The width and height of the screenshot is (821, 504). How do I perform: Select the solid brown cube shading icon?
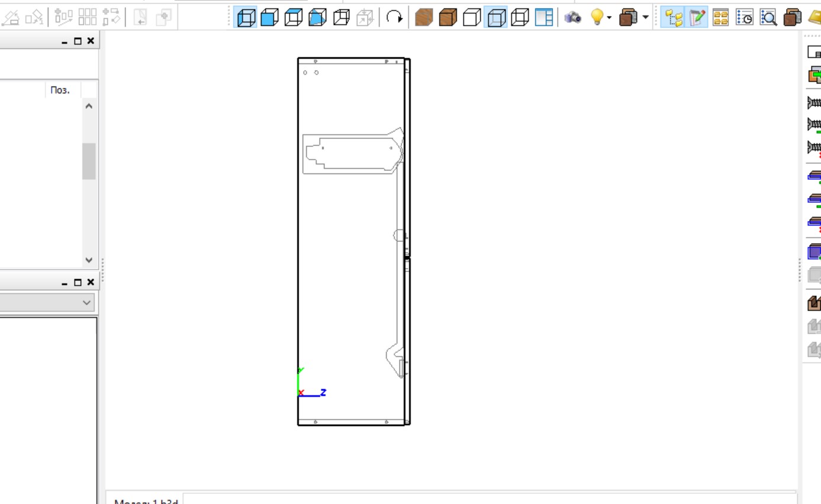(448, 18)
